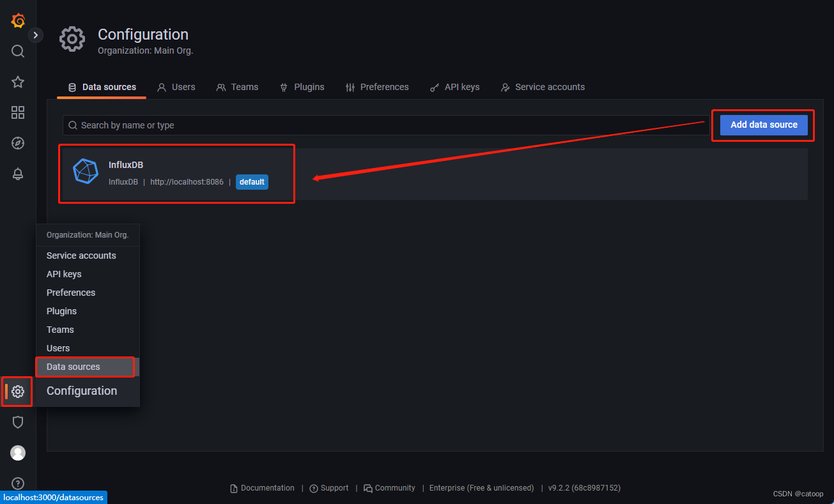
Task: Open the InfluxDB data source name
Action: point(126,165)
